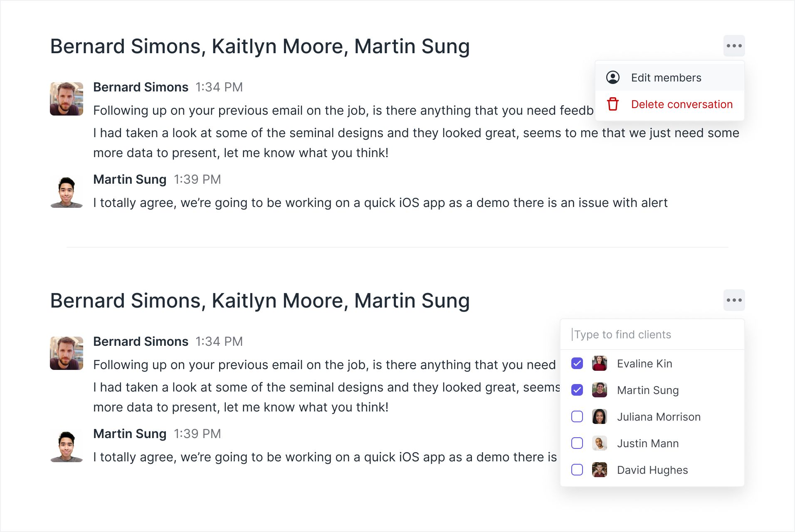Screen dimensions: 795x532
Task: Select the David Hughes name in the list
Action: [652, 470]
